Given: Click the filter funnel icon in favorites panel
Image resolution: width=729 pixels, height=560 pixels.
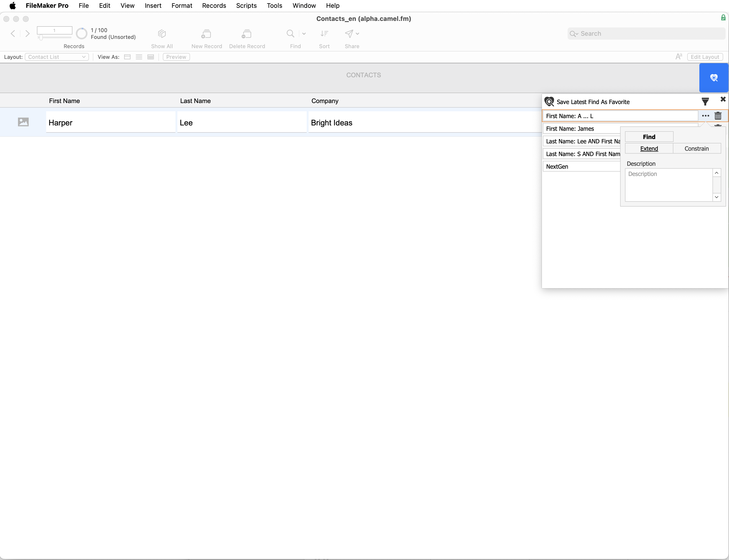Looking at the screenshot, I should pos(705,101).
